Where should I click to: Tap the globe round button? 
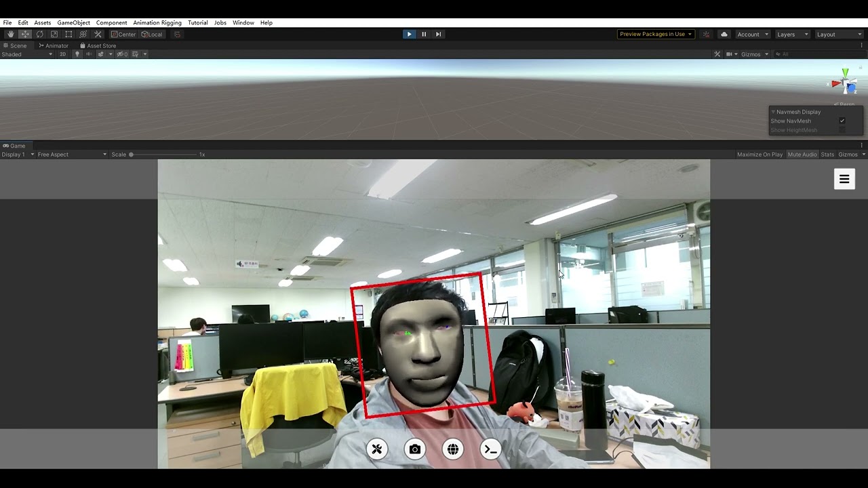tap(453, 449)
